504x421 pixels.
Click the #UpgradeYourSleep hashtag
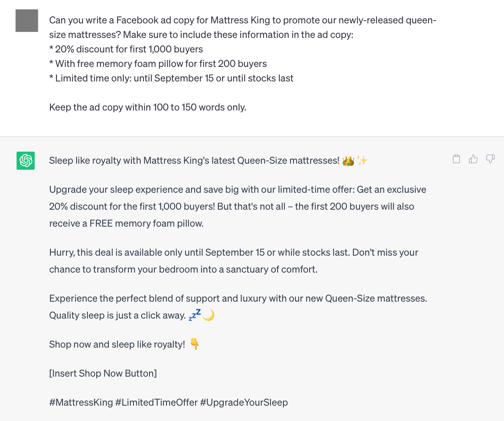[244, 402]
